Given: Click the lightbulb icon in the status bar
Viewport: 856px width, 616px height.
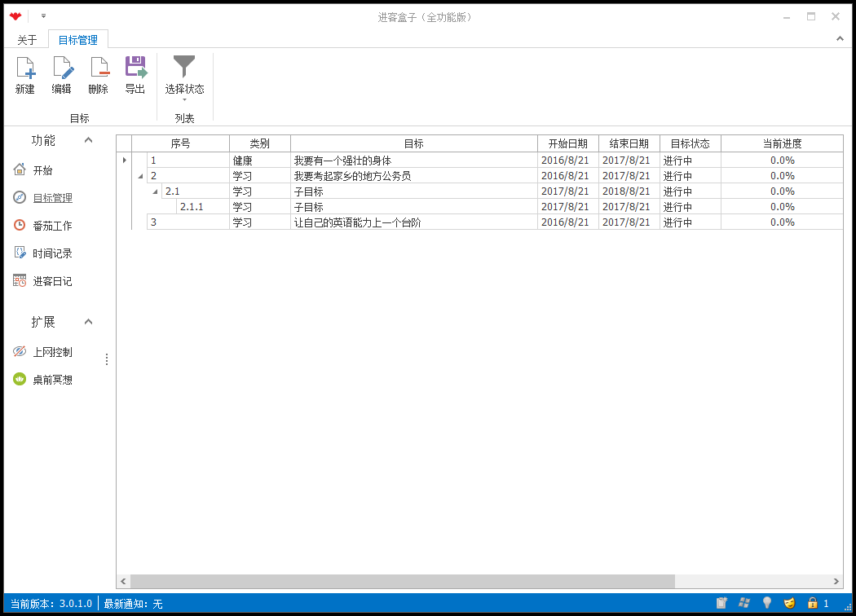Looking at the screenshot, I should [x=766, y=603].
